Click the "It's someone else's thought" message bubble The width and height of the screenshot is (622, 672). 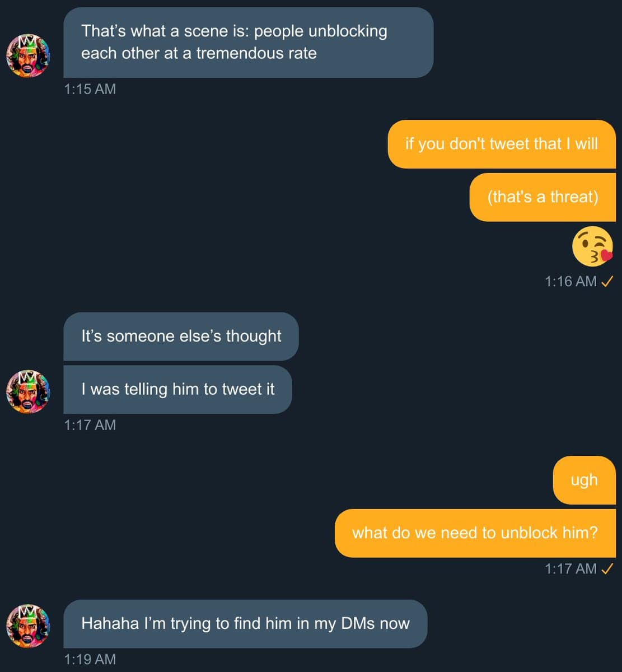tap(181, 336)
